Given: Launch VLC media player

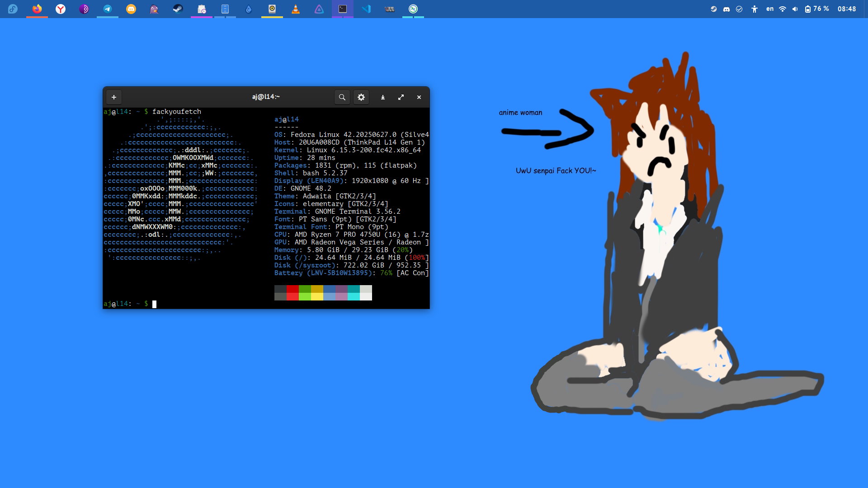Looking at the screenshot, I should point(296,9).
